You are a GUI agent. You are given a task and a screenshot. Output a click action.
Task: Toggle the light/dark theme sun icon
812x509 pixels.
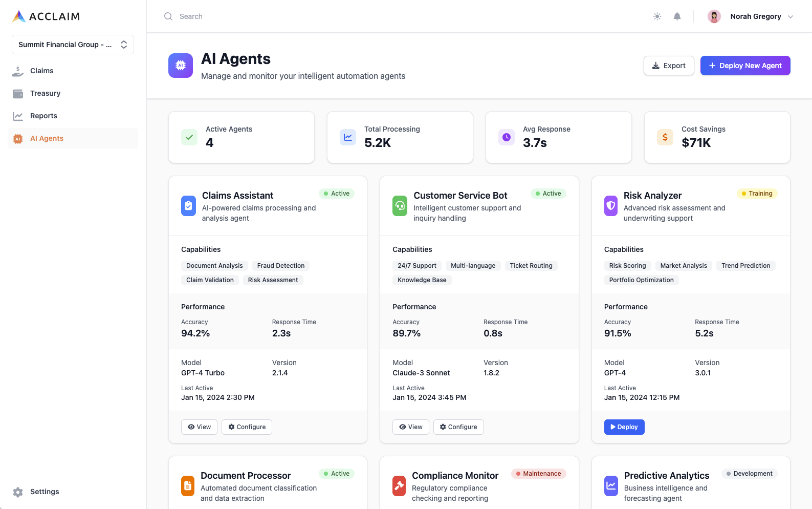(x=657, y=16)
